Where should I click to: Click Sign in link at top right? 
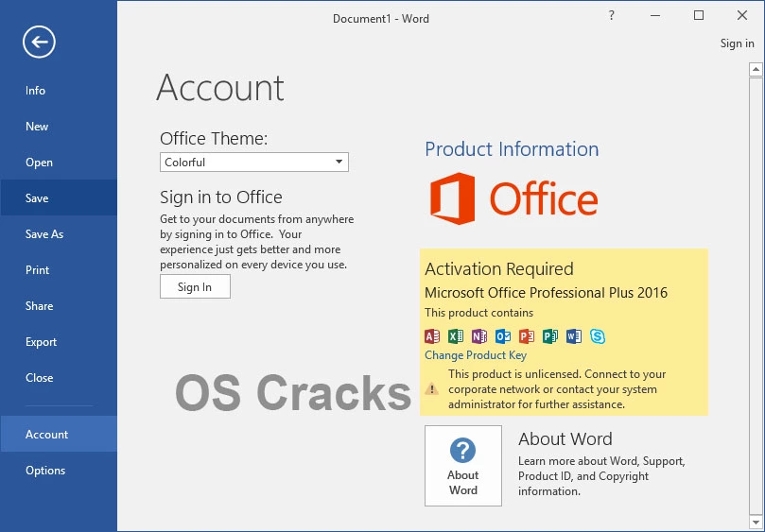tap(738, 43)
